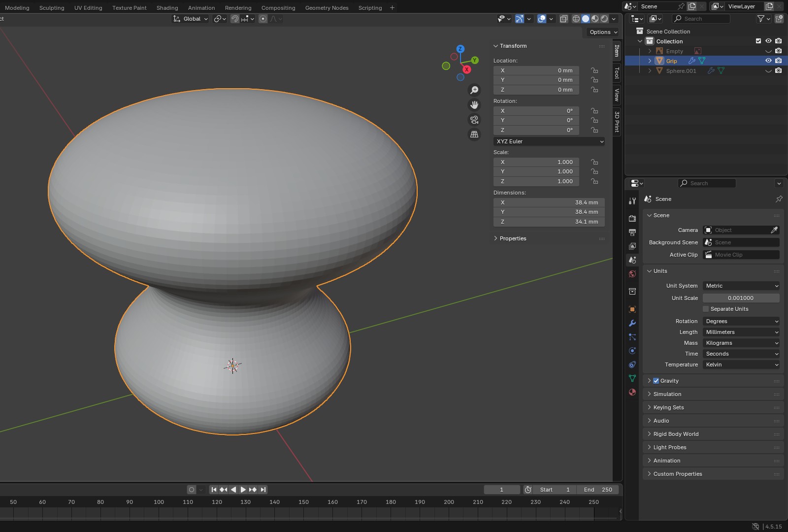Click the zoom magnifier viewport gizmo icon
The width and height of the screenshot is (788, 532).
[474, 90]
